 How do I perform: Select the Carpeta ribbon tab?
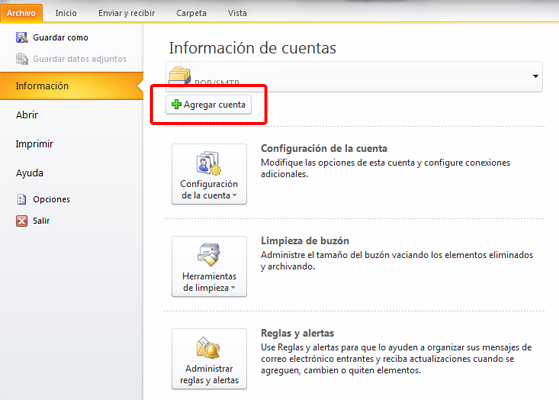[191, 13]
